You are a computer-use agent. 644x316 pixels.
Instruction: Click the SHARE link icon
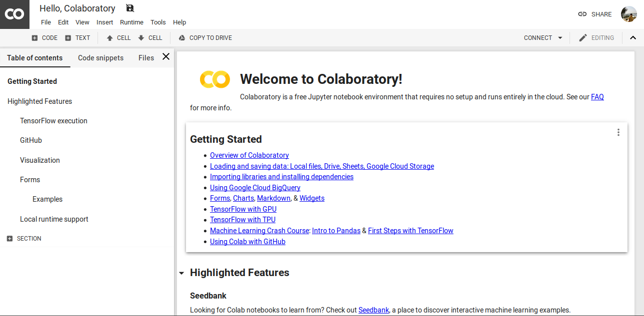click(582, 14)
